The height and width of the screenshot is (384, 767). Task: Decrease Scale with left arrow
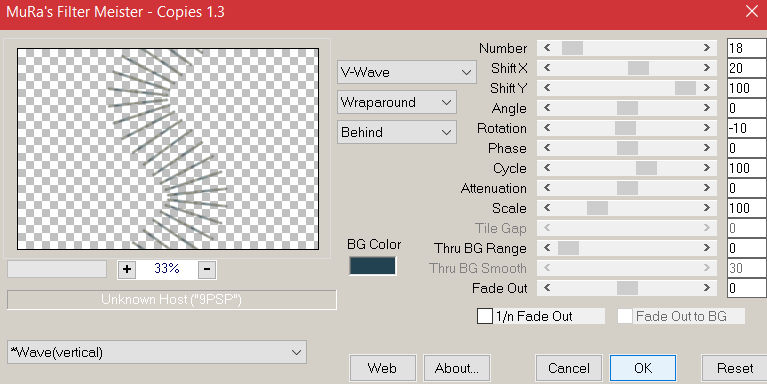547,208
